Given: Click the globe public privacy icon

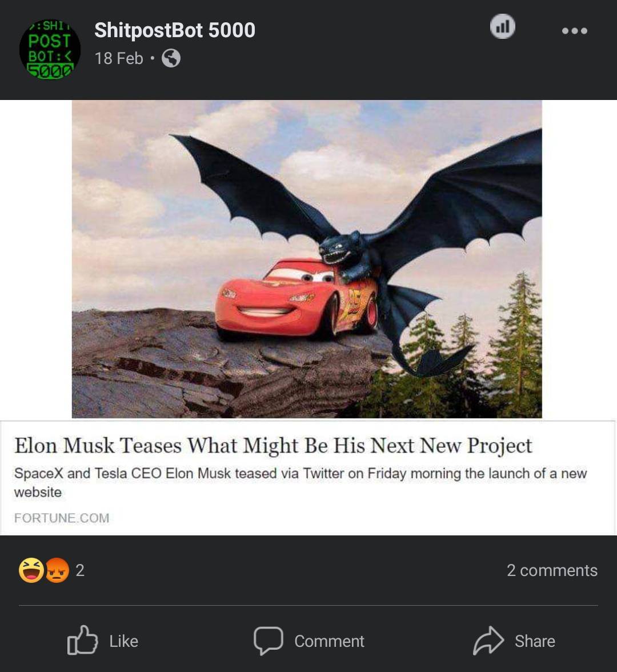Looking at the screenshot, I should (171, 58).
